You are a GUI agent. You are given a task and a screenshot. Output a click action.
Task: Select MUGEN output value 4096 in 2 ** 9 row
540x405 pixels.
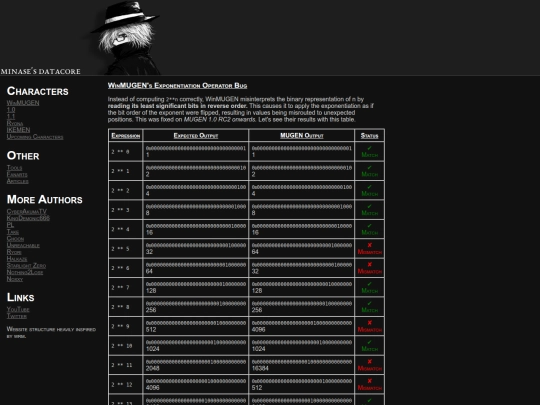click(259, 330)
